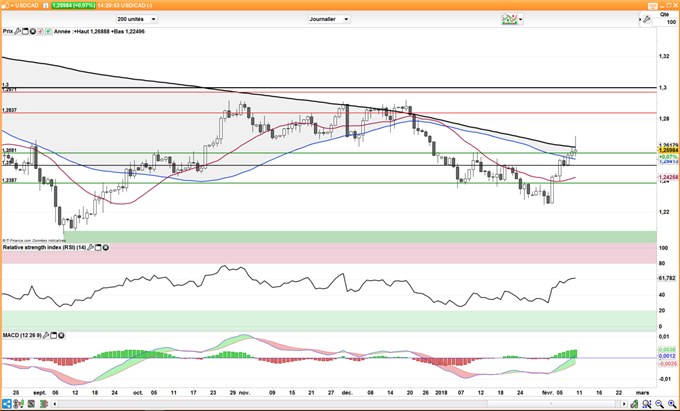
Task: Zoom in using the last magnifier icon
Action: (x=671, y=404)
